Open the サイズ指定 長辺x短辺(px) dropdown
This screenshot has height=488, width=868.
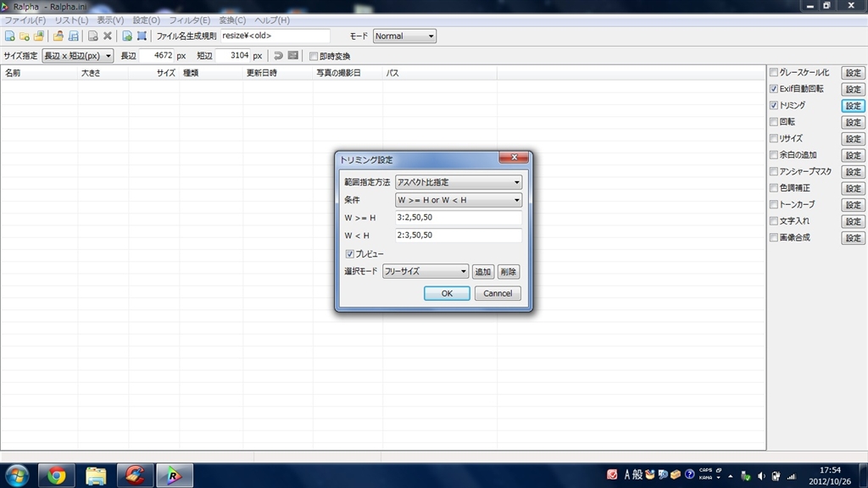[x=77, y=56]
